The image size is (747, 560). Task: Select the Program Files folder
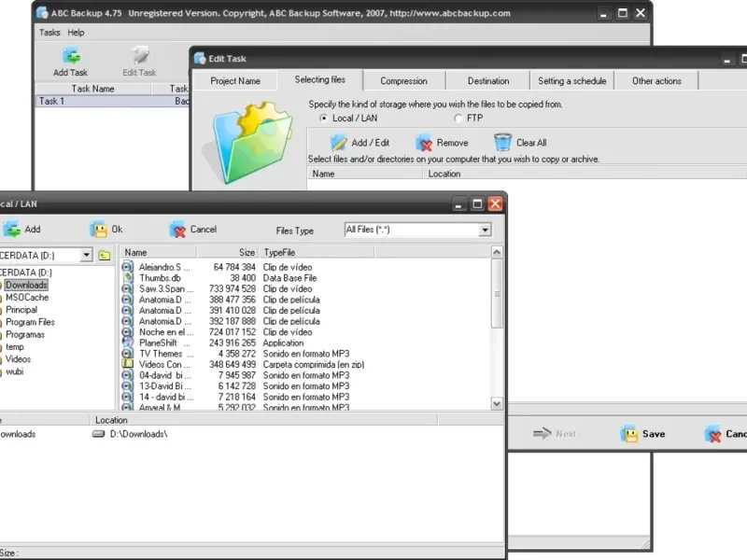[30, 322]
